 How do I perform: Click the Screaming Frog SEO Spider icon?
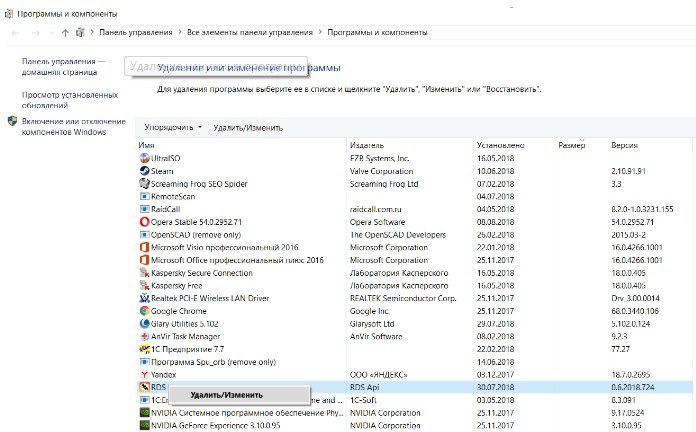click(x=144, y=183)
